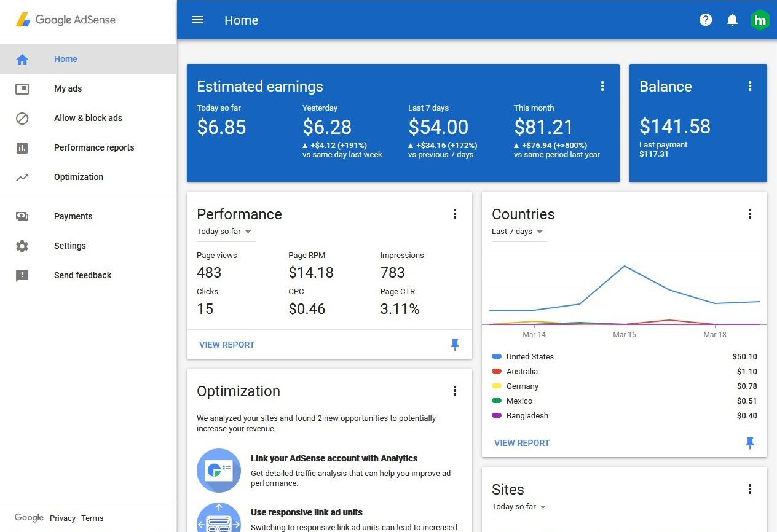Open the hamburger navigation menu
The height and width of the screenshot is (532, 777).
click(197, 20)
